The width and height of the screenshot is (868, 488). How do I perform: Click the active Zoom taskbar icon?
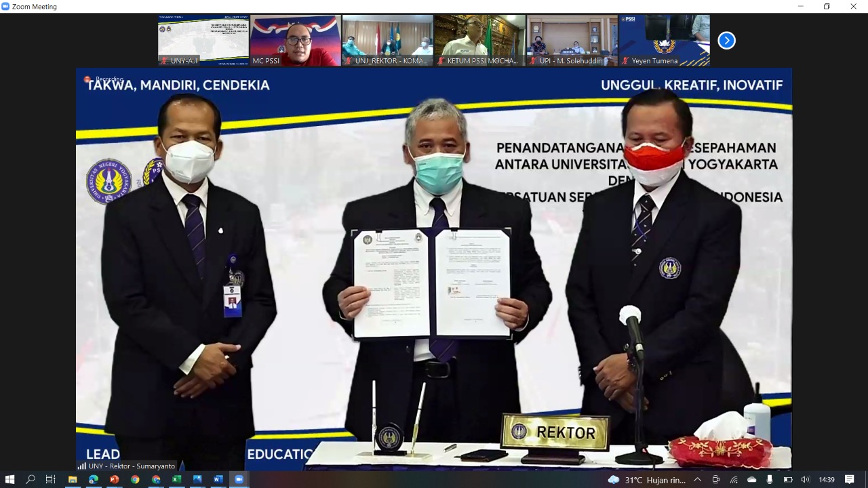tap(239, 479)
